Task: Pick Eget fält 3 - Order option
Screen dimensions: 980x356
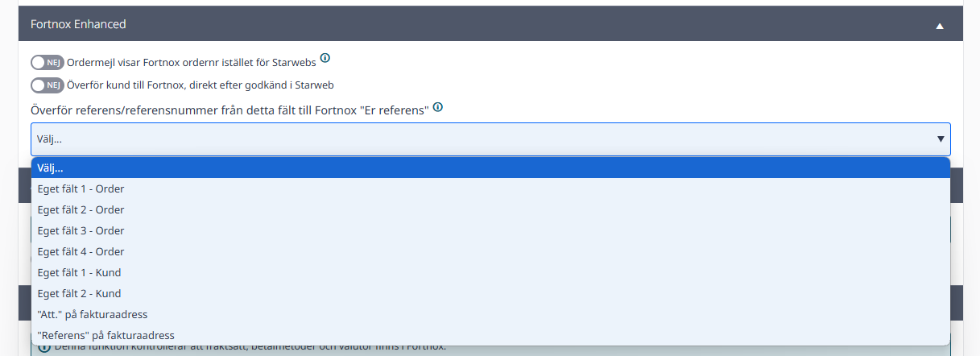Action: (490, 230)
